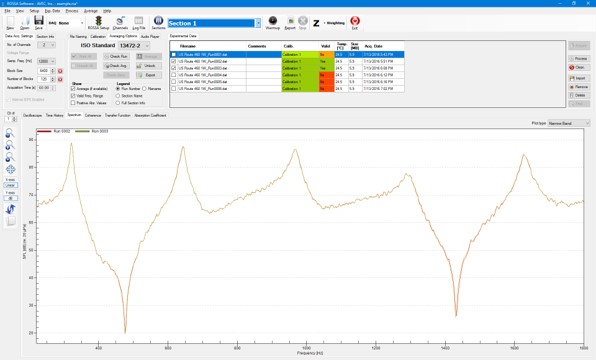Image resolution: width=596 pixels, height=360 pixels.
Task: Switch to the Calibration tab
Action: [x=98, y=36]
